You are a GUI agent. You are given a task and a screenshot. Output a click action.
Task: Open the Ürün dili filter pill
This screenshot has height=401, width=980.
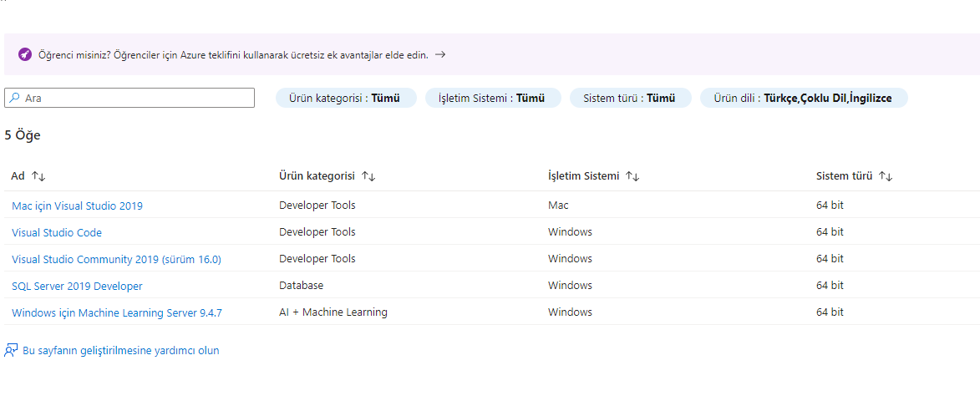(x=804, y=98)
